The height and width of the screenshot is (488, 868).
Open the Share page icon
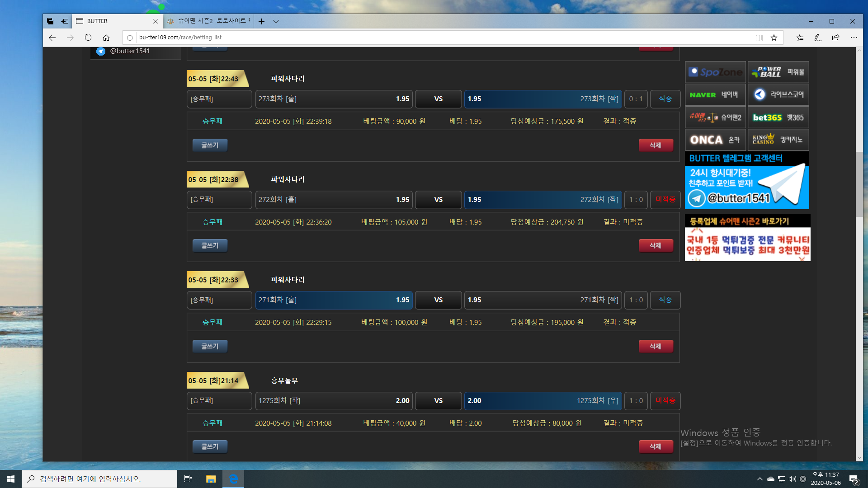coord(835,38)
